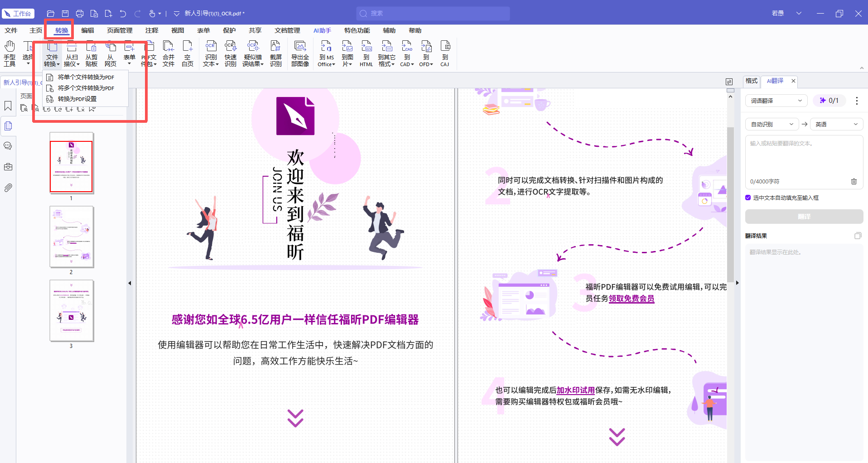Click the translation text input box
Viewport: 868px width, 463px height.
click(x=804, y=162)
